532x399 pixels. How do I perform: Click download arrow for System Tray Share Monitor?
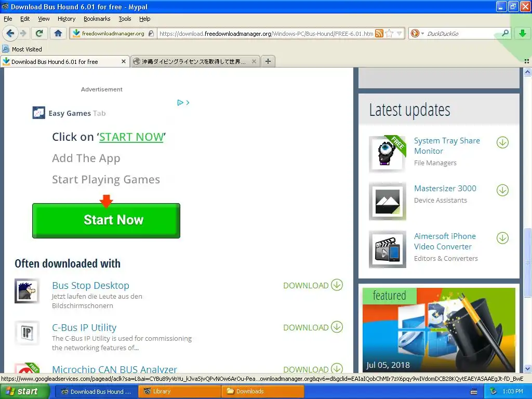click(502, 142)
